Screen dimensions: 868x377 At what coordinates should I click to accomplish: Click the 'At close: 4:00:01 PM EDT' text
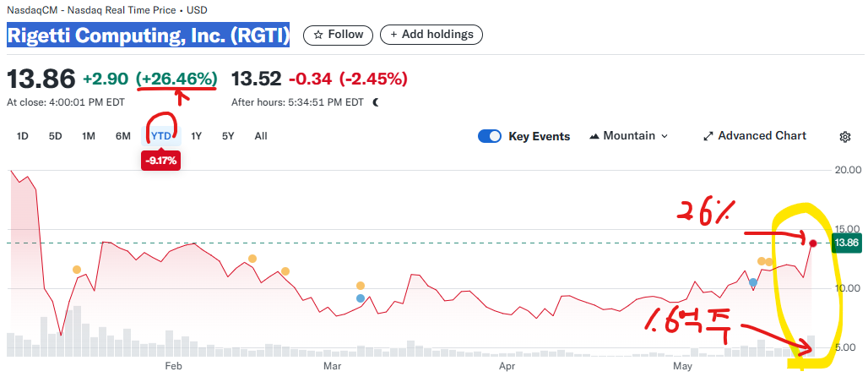point(66,102)
